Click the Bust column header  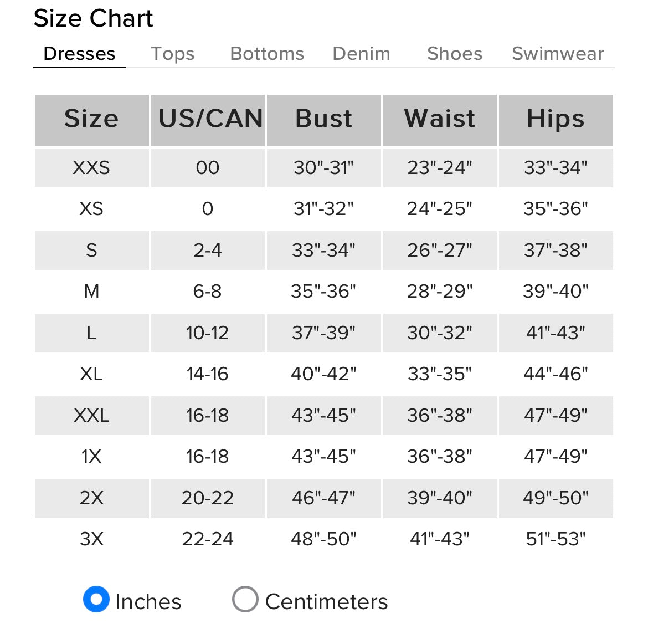coord(323,119)
